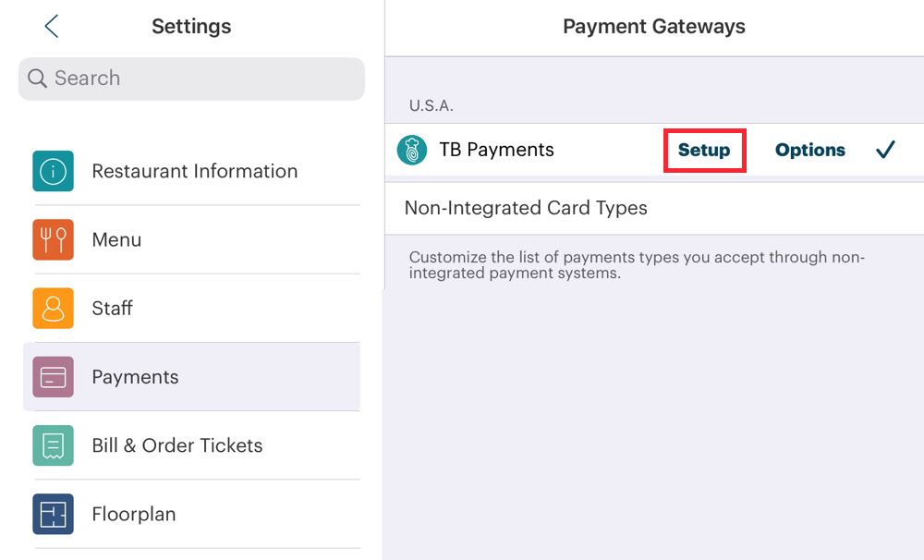Image resolution: width=924 pixels, height=560 pixels.
Task: Open Floorplan via its layout icon
Action: [53, 514]
